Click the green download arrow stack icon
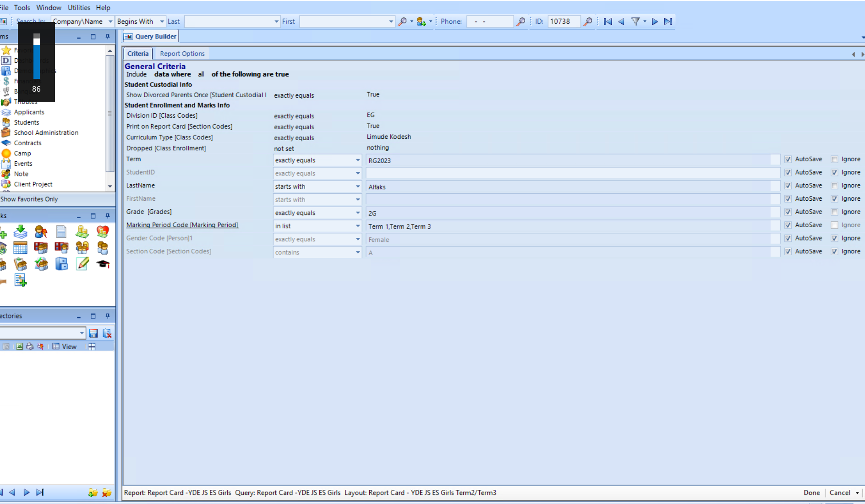This screenshot has width=865, height=504. pos(20,232)
